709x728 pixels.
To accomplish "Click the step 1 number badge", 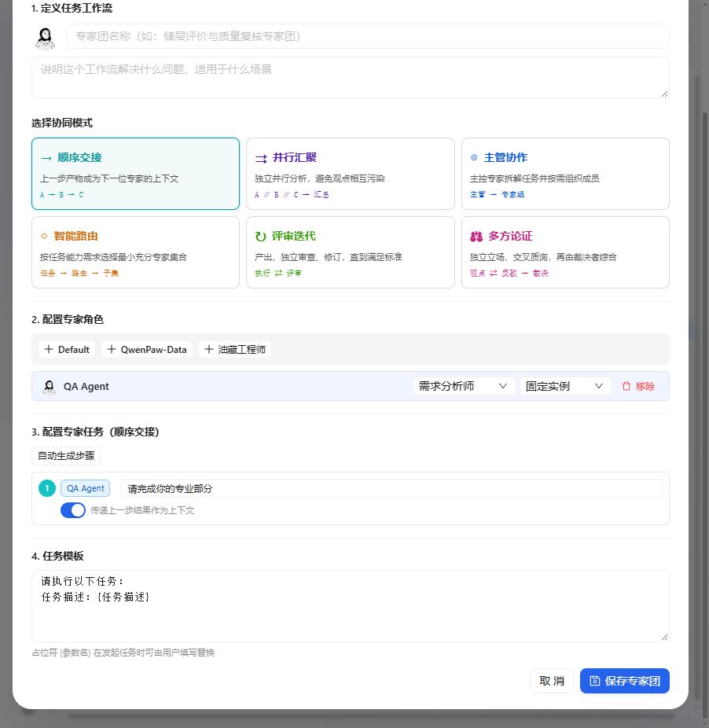I will pos(47,488).
